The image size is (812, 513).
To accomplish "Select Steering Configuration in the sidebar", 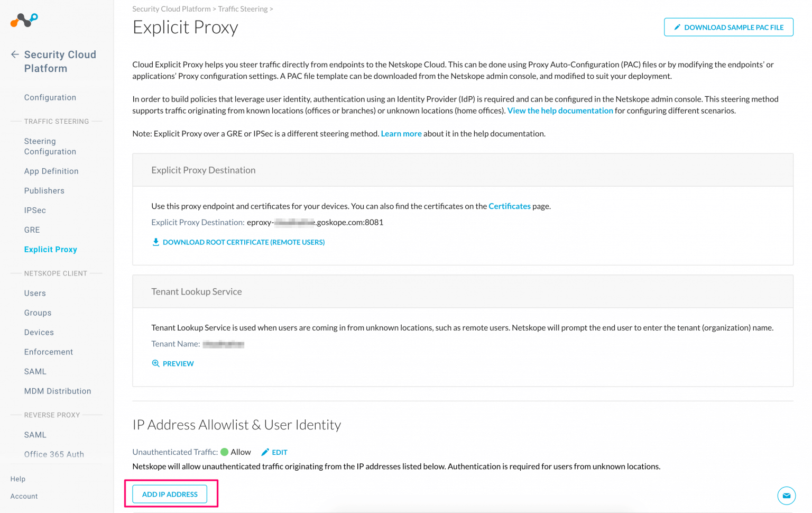I will pyautogui.click(x=50, y=146).
